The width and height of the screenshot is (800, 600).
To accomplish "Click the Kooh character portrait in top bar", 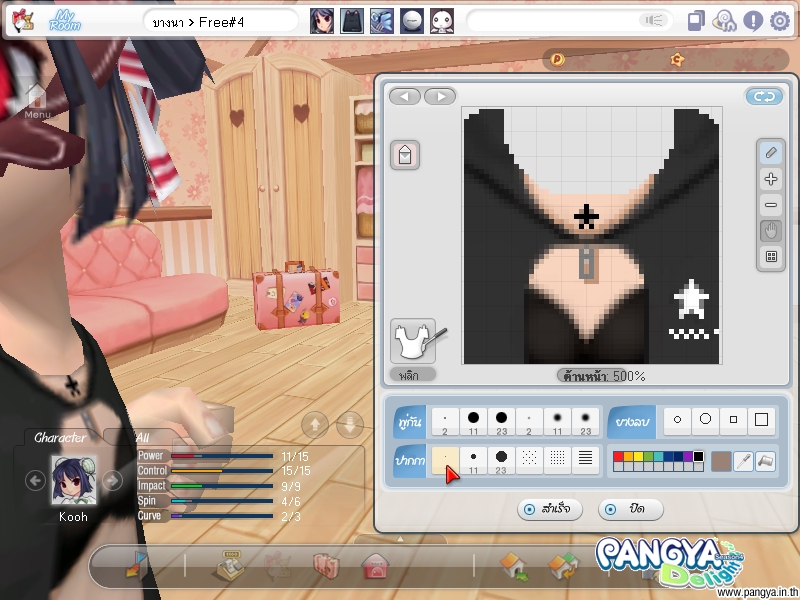I will click(x=322, y=21).
